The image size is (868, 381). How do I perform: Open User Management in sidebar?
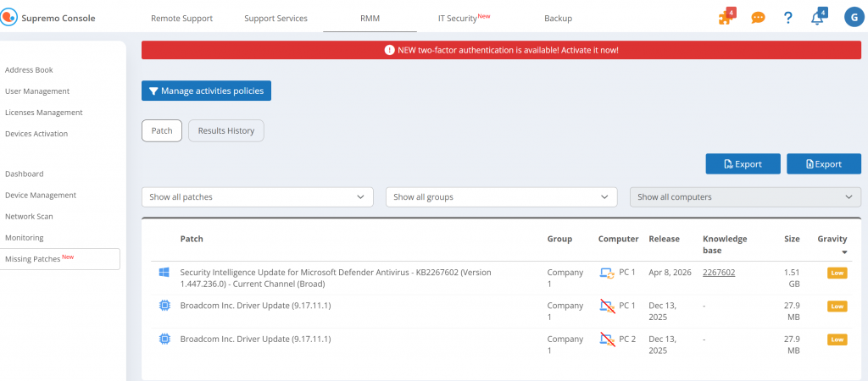(37, 91)
